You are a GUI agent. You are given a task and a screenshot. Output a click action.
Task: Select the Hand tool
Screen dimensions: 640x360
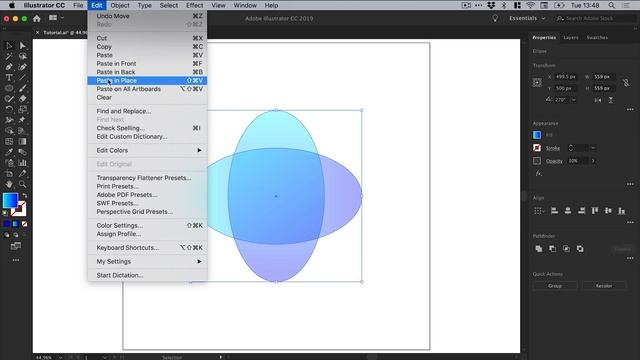tap(9, 184)
